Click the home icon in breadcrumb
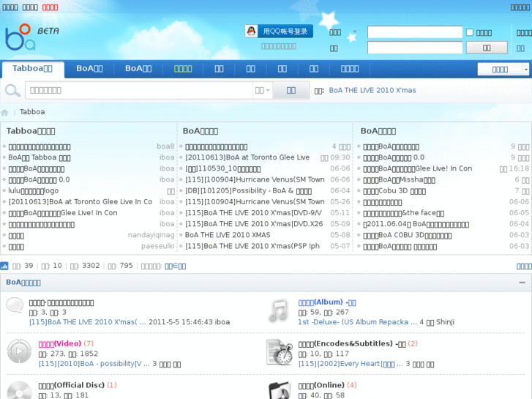532x399 pixels. pyautogui.click(x=5, y=112)
